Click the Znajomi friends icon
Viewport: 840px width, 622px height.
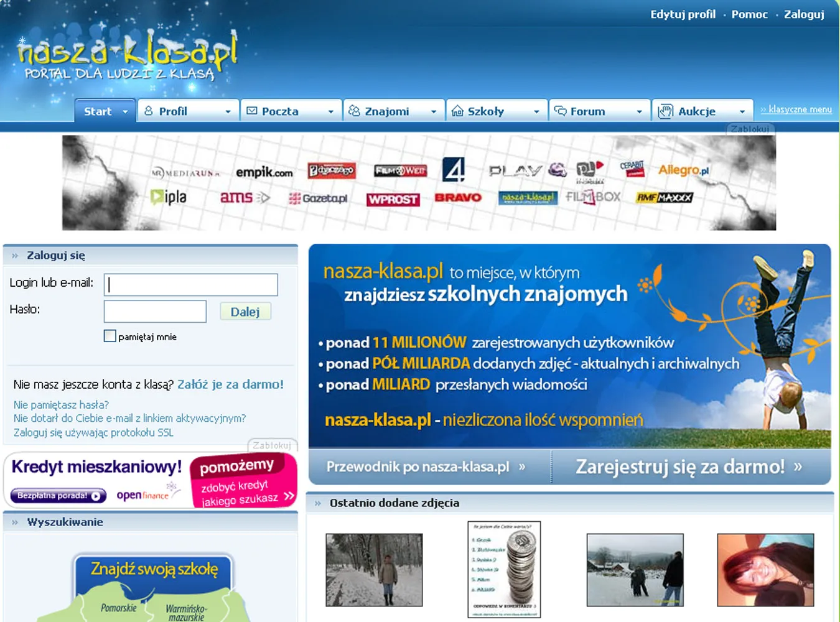354,110
